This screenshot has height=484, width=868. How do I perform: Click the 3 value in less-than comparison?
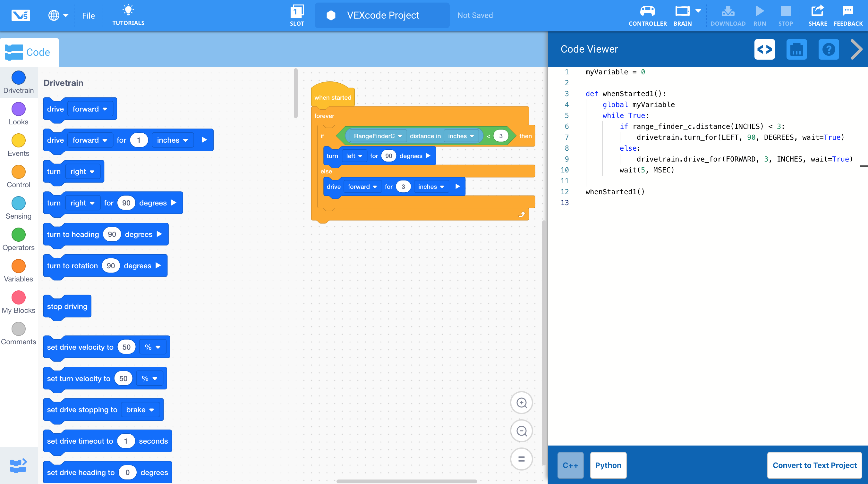point(501,136)
